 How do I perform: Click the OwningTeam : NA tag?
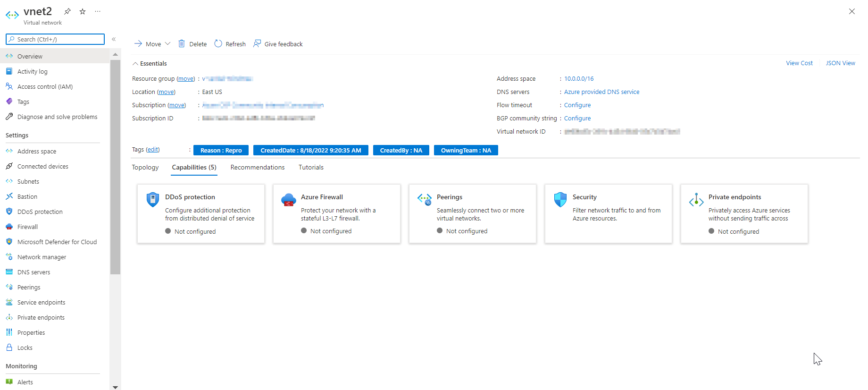coord(466,150)
